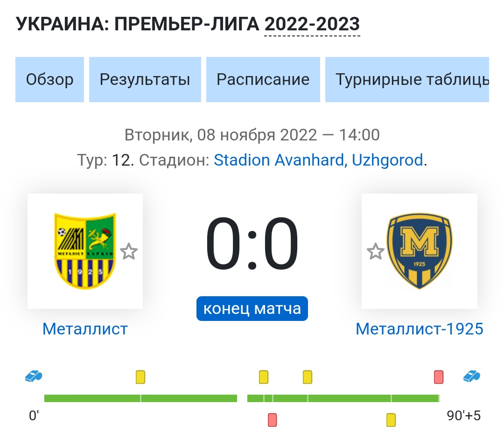Open the Stadion Avanhard, Uzhgorod link

click(318, 160)
